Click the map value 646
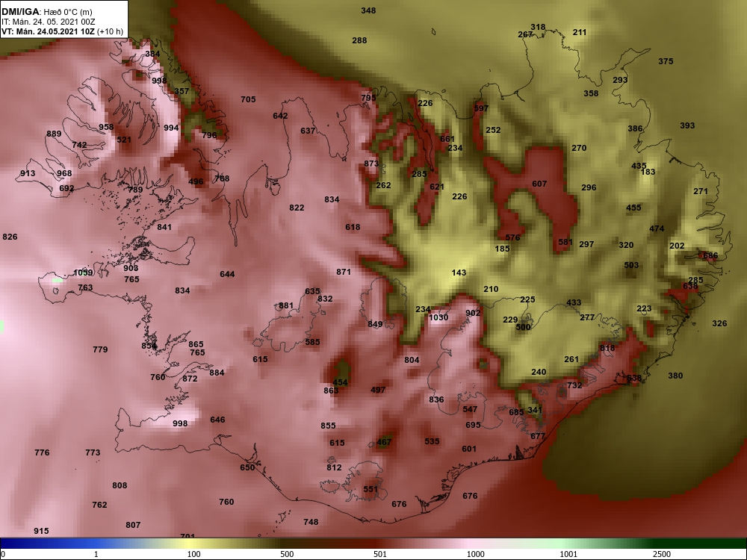Viewport: 747px width, 560px height. [217, 420]
